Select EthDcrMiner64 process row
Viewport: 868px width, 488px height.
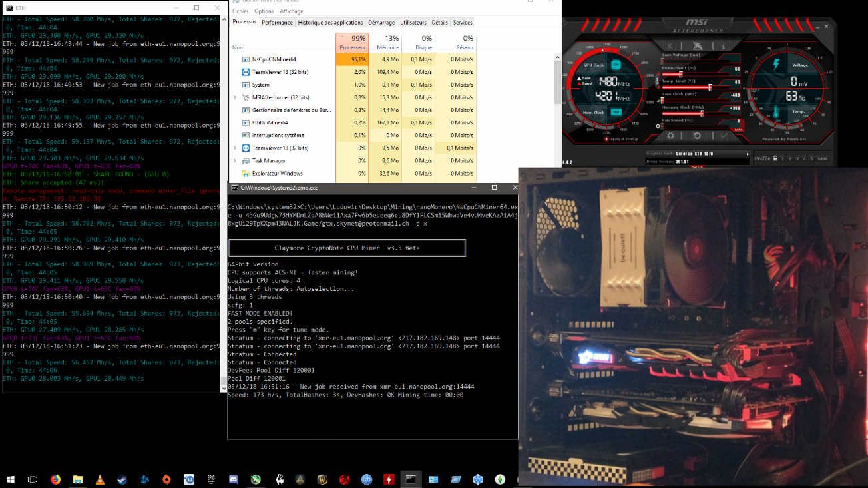tap(353, 122)
